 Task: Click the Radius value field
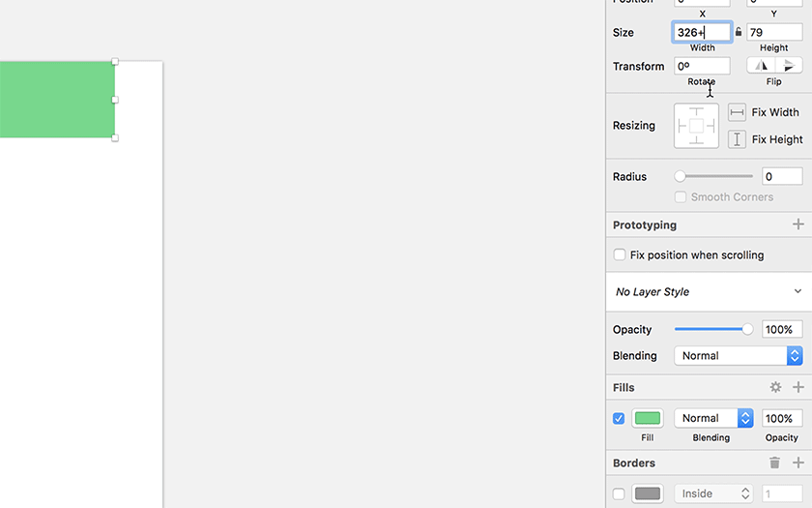coord(782,176)
